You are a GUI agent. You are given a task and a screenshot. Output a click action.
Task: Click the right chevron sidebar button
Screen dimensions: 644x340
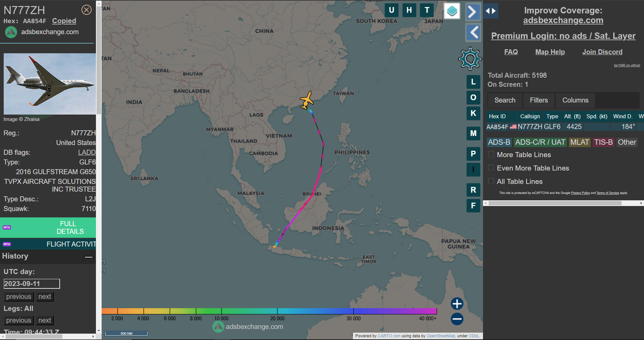pyautogui.click(x=473, y=12)
